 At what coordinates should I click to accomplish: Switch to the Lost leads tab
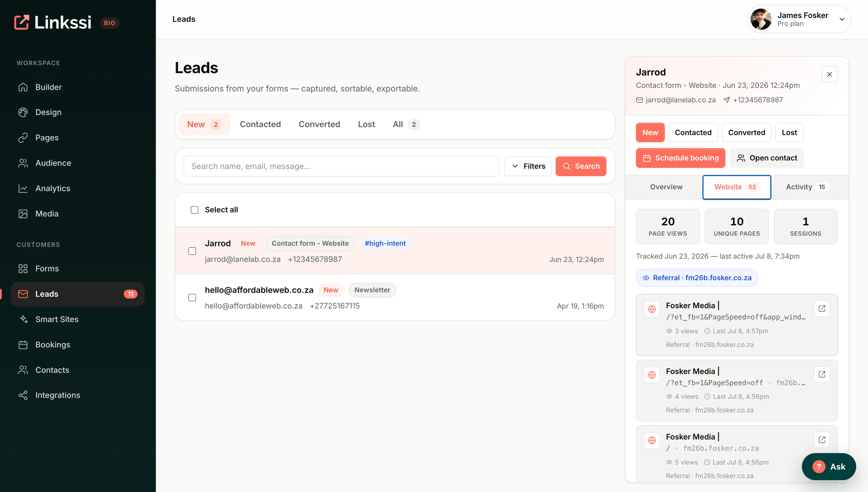(366, 124)
